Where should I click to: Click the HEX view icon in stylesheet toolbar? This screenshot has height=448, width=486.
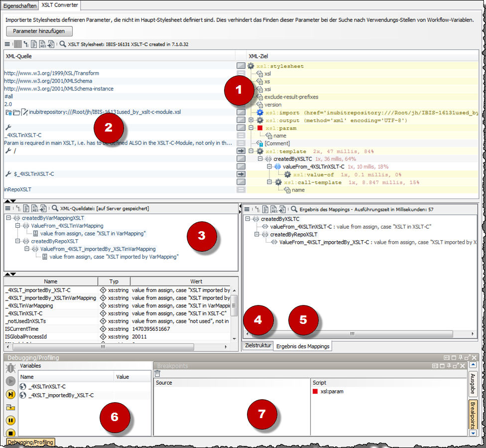pos(43,44)
